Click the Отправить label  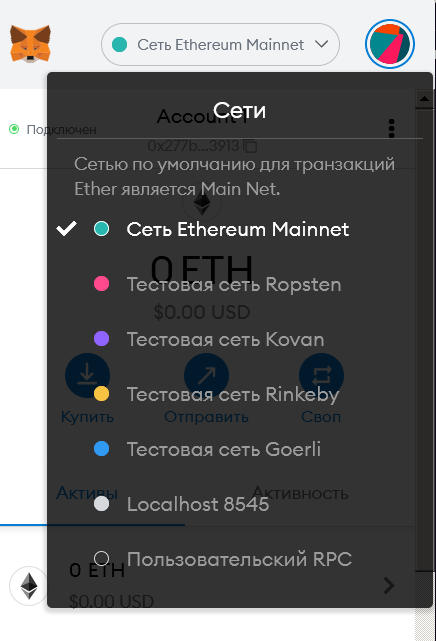(206, 417)
